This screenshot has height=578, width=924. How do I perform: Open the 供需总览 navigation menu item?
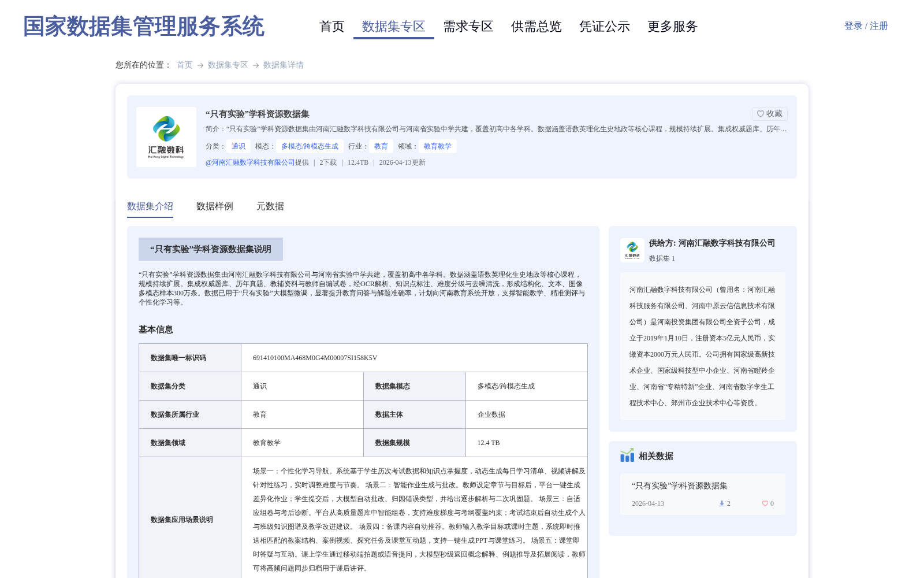click(x=536, y=27)
